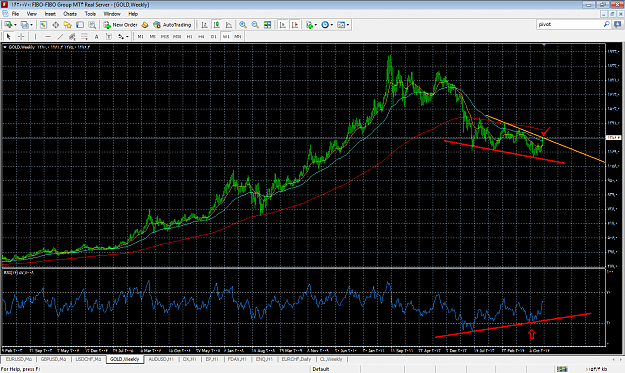Viewport: 625px width, 373px height.
Task: Switch to the FDAX,H1 chart tab
Action: pos(238,359)
